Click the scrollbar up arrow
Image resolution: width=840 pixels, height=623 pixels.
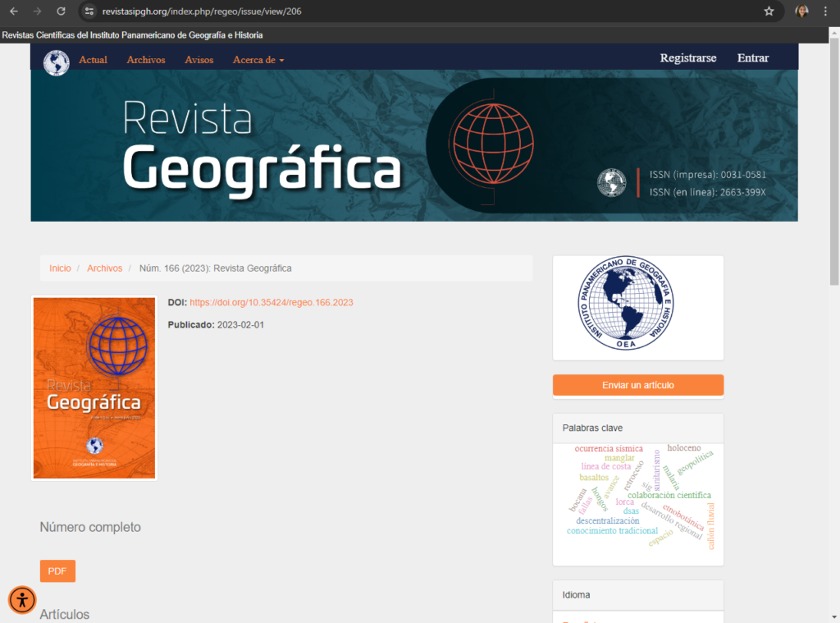[834, 33]
